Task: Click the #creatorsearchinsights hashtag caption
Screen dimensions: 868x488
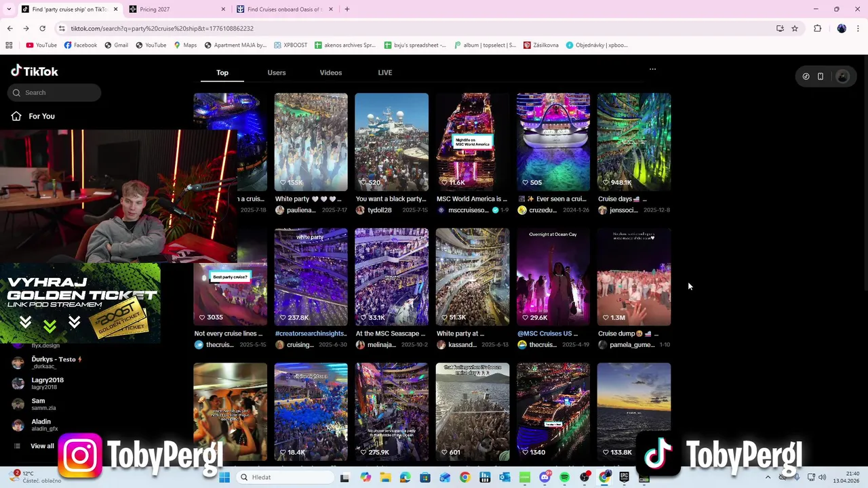Action: click(x=311, y=333)
